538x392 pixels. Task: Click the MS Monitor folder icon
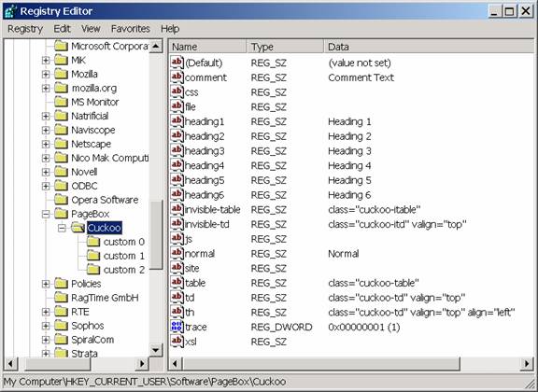(61, 102)
